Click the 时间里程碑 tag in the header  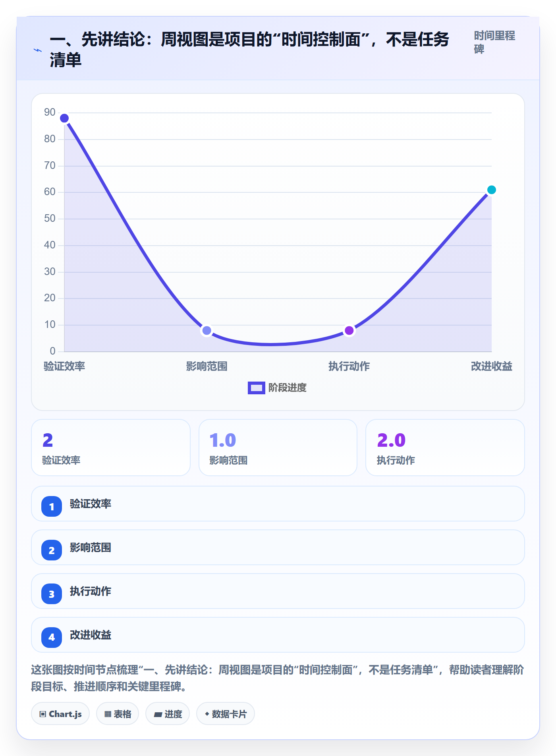494,42
